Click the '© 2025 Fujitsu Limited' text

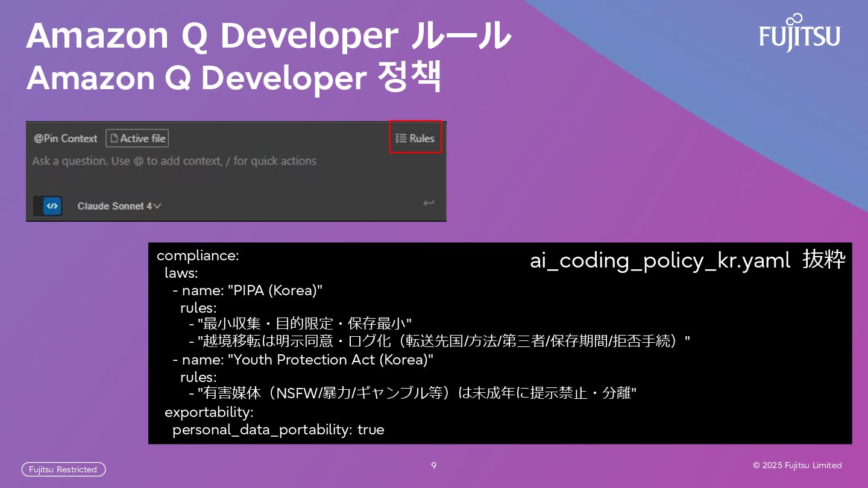coord(797,465)
